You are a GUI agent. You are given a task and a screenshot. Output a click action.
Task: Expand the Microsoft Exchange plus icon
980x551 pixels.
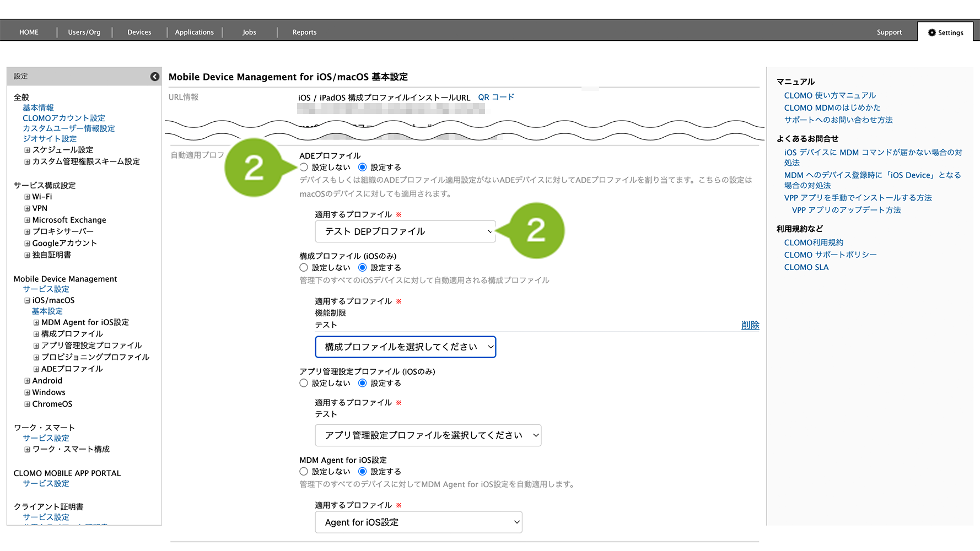coord(27,220)
